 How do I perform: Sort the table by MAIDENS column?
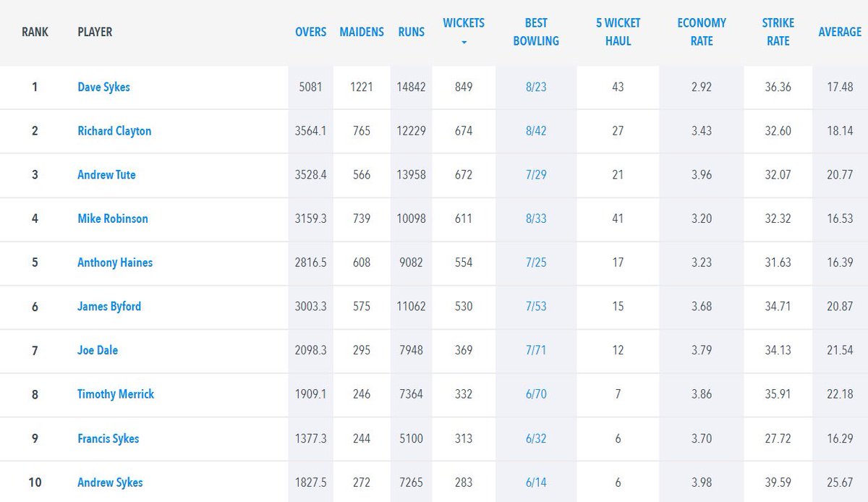(362, 32)
